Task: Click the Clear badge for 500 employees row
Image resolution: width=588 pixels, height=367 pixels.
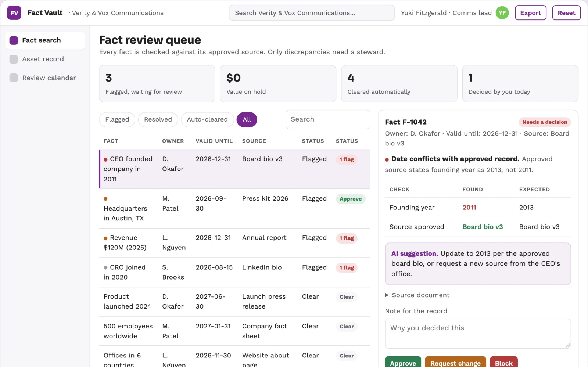Action: (347, 327)
